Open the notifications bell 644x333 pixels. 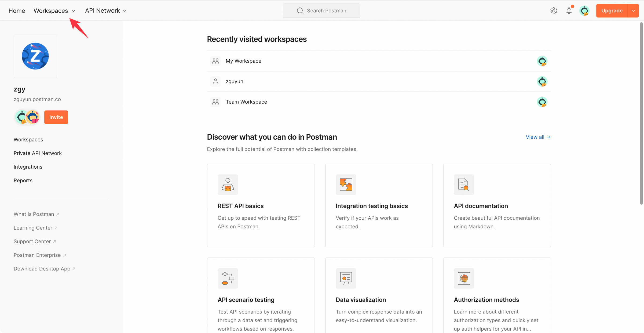click(569, 11)
